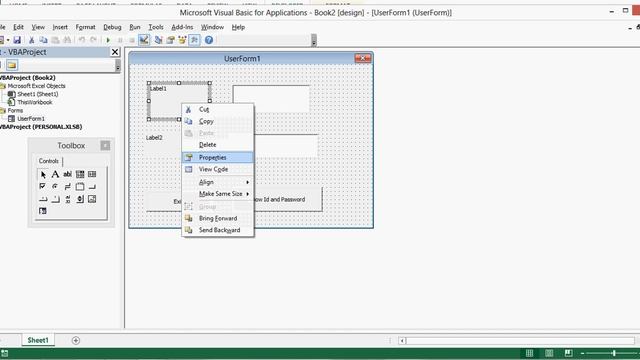The image size is (640, 360).
Task: Pick the CommandButton control in Toolbox
Action: coord(92,187)
